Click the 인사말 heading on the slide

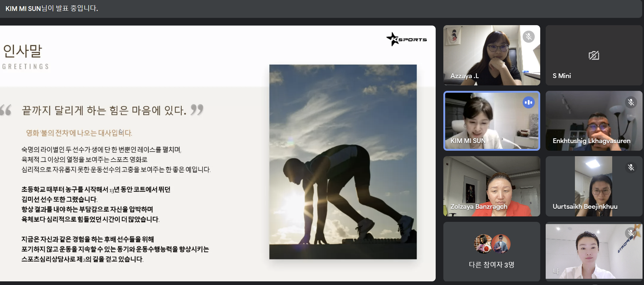(23, 51)
